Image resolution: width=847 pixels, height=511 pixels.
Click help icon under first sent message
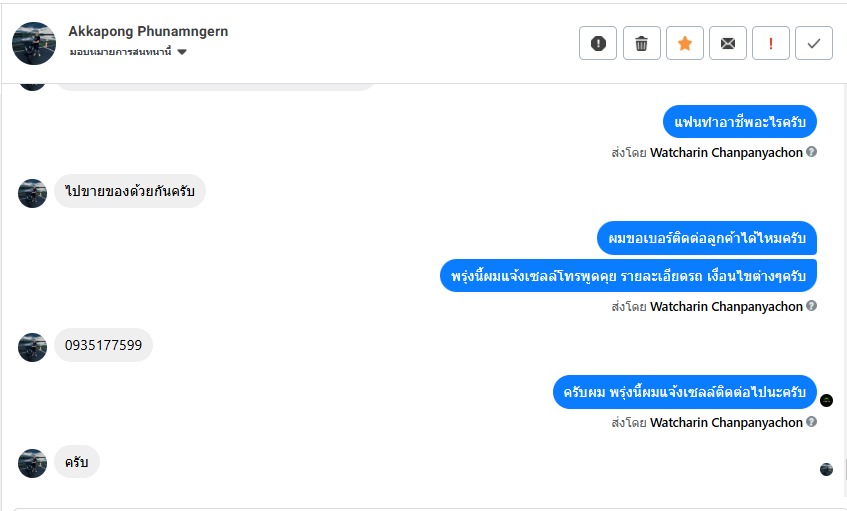[x=812, y=152]
